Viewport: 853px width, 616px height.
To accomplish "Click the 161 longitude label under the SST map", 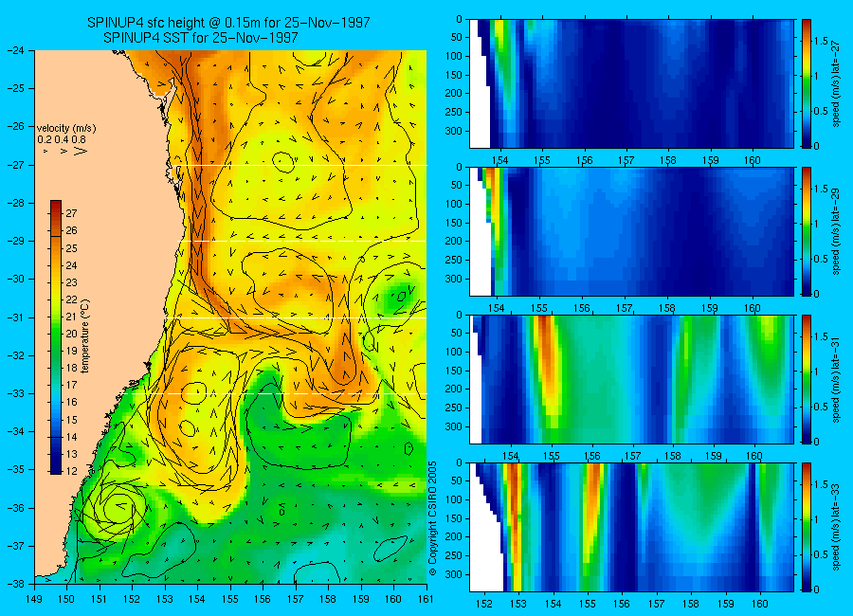I will pyautogui.click(x=426, y=599).
